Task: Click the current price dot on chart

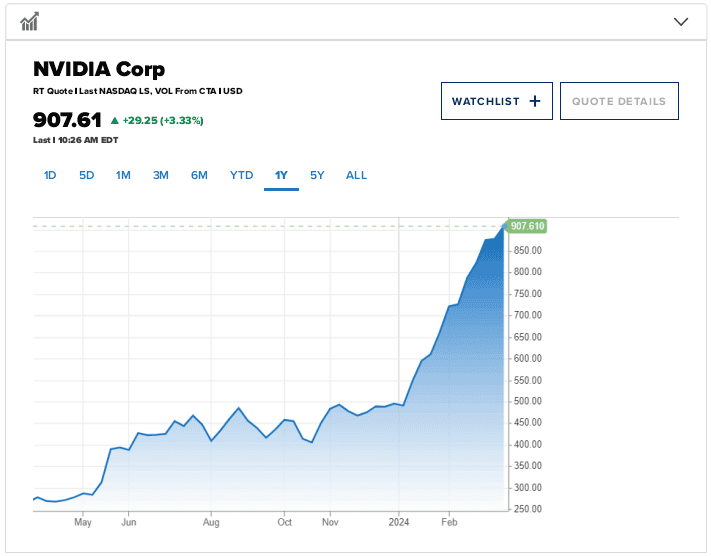Action: (x=504, y=226)
